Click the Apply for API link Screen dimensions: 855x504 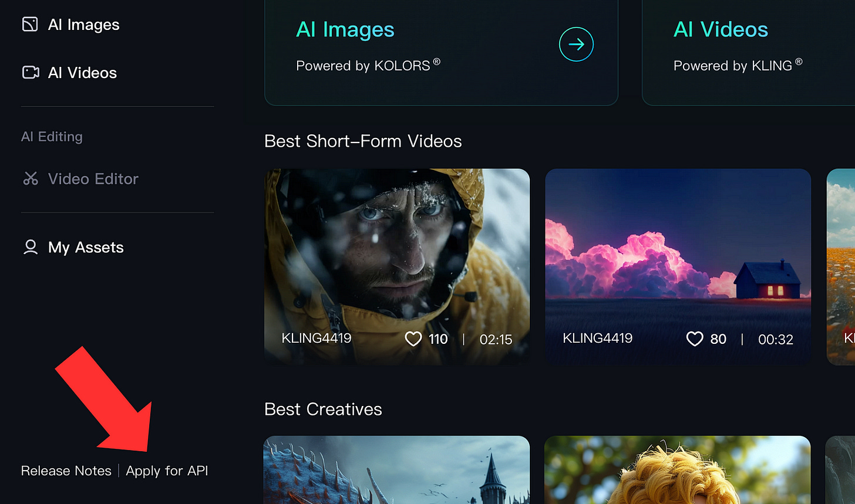click(x=167, y=471)
